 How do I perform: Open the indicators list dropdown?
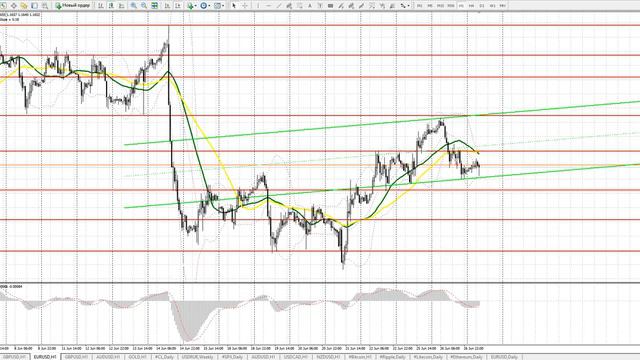pyautogui.click(x=192, y=6)
